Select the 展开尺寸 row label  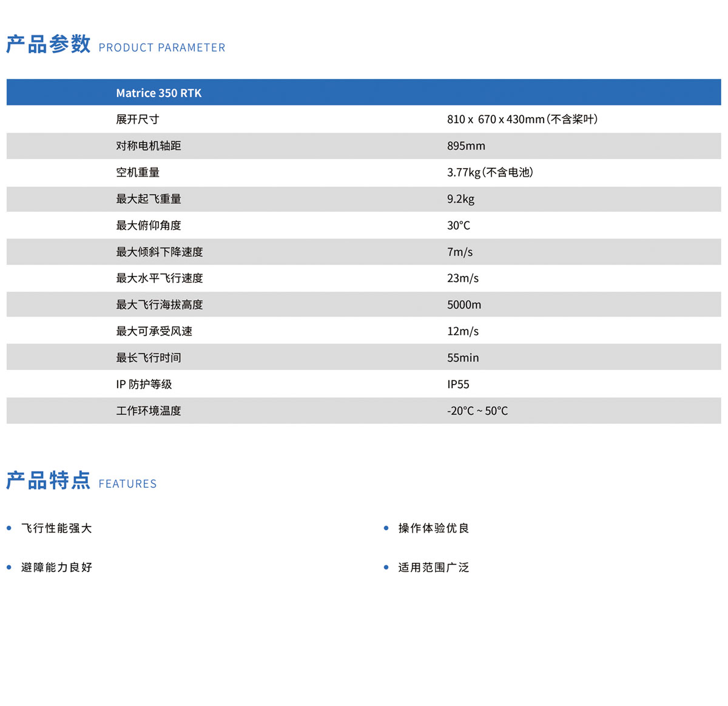pyautogui.click(x=138, y=119)
